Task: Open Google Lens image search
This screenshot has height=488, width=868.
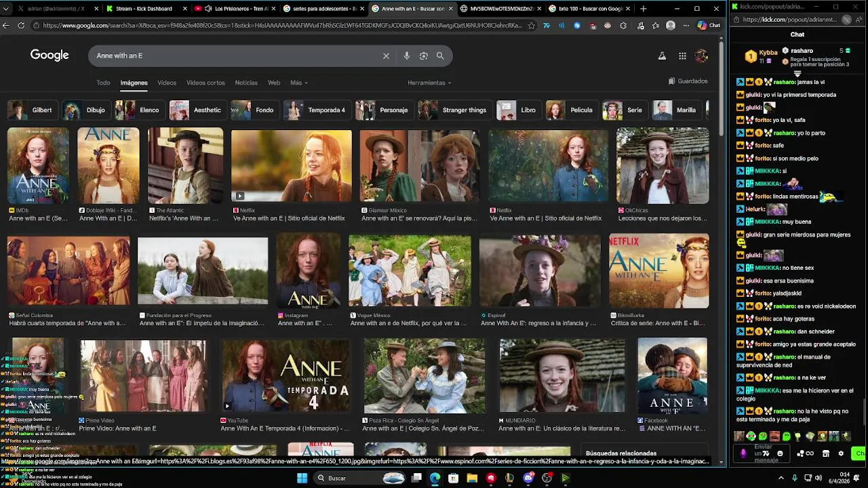Action: click(x=424, y=56)
